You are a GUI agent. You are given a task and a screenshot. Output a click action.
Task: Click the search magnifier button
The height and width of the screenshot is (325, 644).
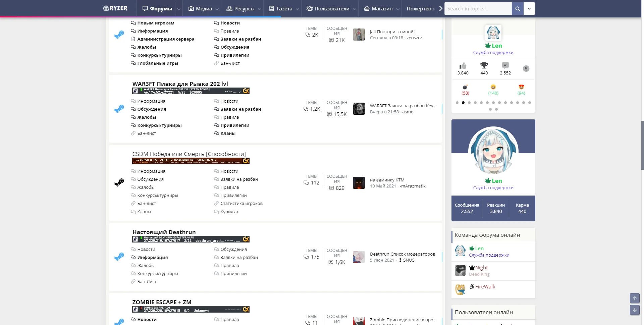[x=518, y=9]
